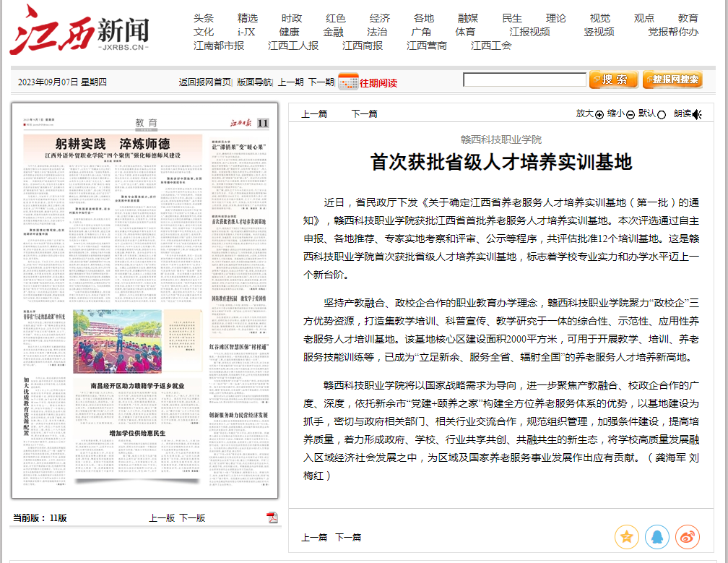Screen dimensions: 728x563
Task: Click the zoom-out (缩小) minus icon
Action: point(630,114)
